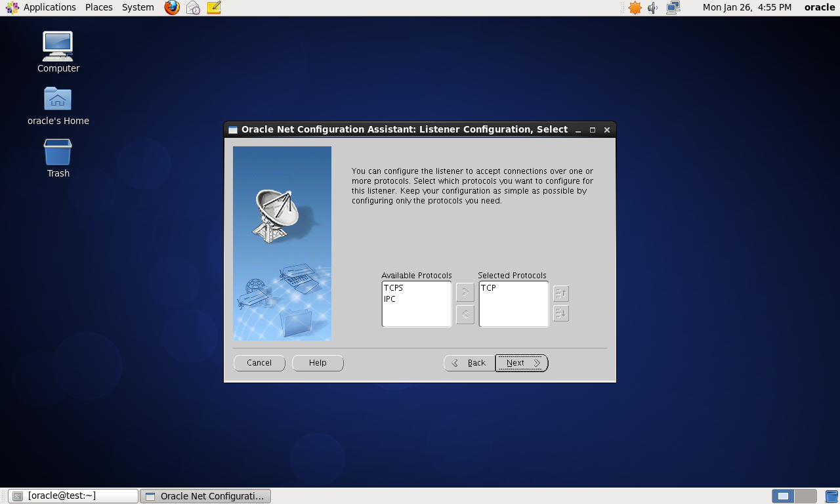Viewport: 840px width, 504px height.
Task: Open the oracle user menu
Action: (820, 8)
